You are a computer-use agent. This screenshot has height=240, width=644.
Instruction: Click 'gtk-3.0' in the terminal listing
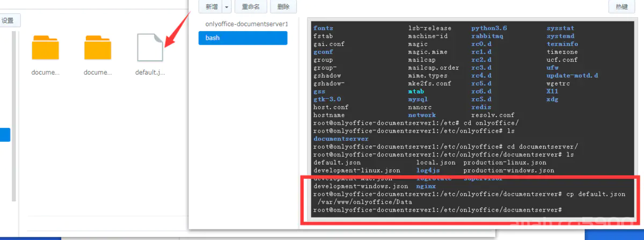327,99
